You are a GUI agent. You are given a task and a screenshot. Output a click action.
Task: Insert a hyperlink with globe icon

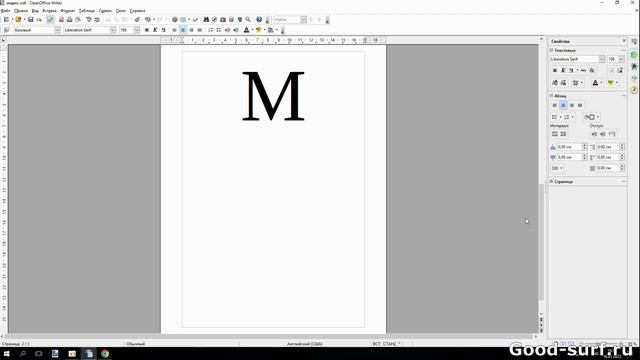[x=175, y=20]
